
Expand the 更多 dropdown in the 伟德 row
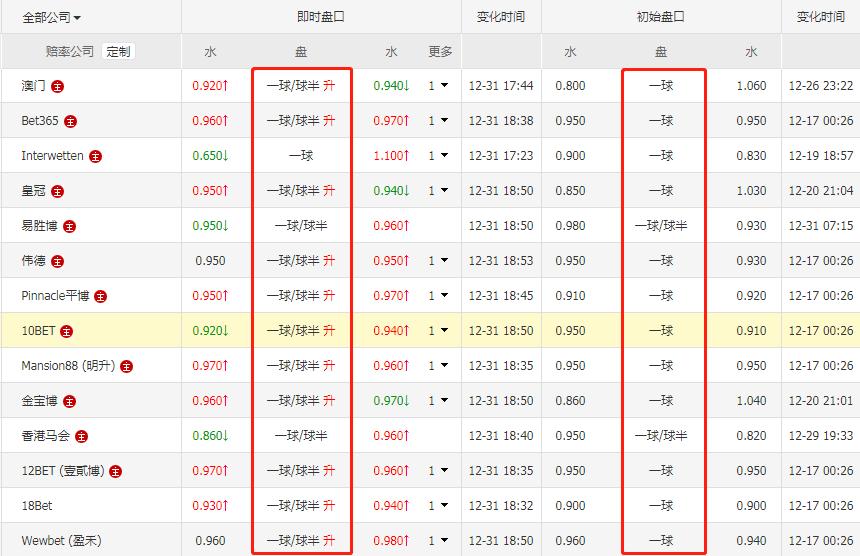[438, 260]
